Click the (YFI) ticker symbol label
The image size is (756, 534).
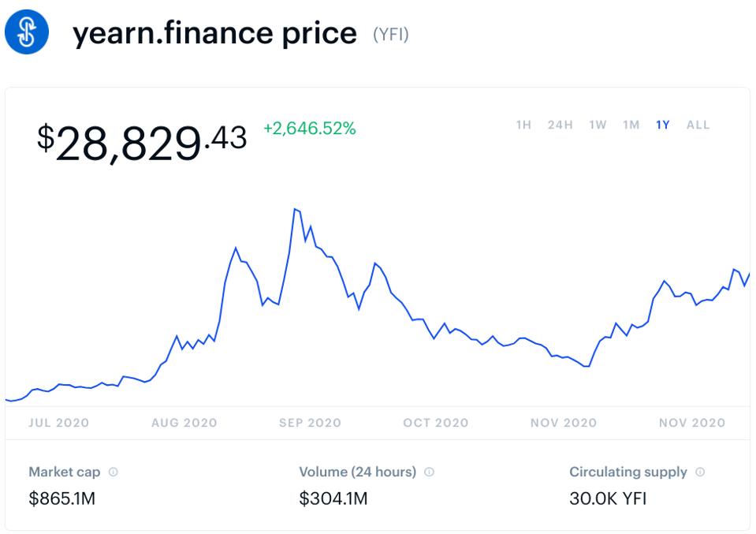[x=391, y=35]
